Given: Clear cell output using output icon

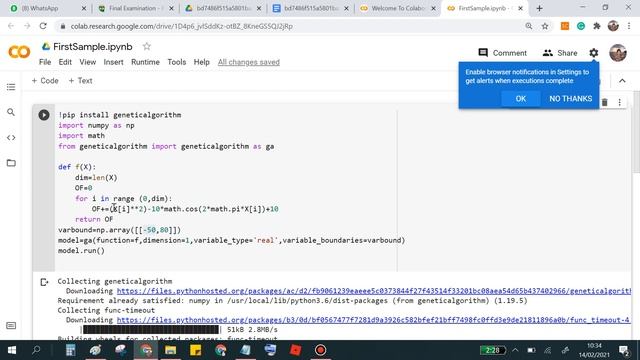Looking at the screenshot, I should tap(44, 282).
